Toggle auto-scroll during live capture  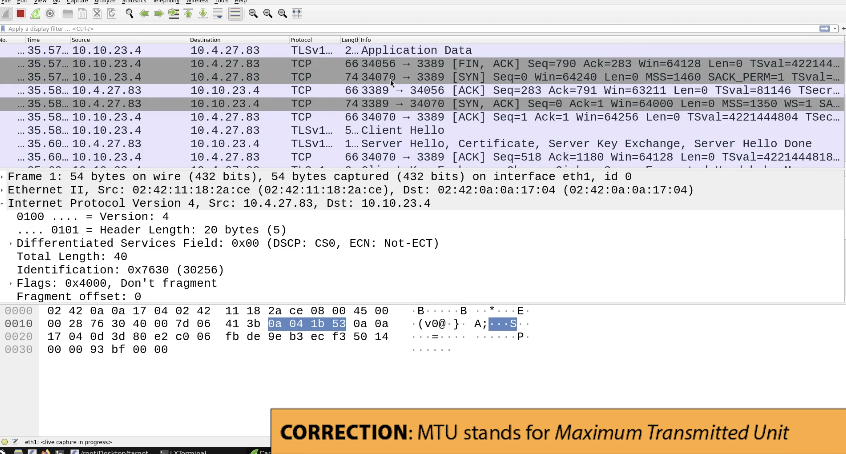click(x=219, y=14)
